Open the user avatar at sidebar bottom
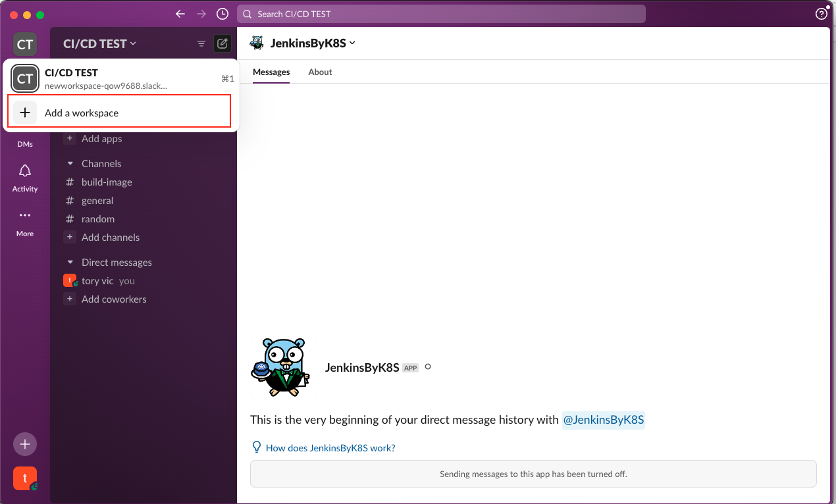Screen dimensions: 836x504 25,478
